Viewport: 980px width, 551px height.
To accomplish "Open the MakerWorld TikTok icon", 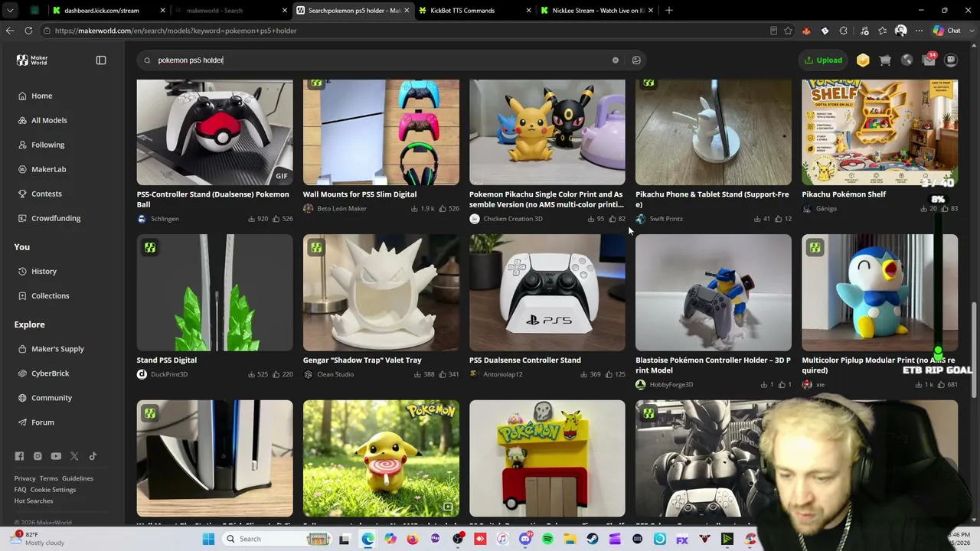I will 93,456.
